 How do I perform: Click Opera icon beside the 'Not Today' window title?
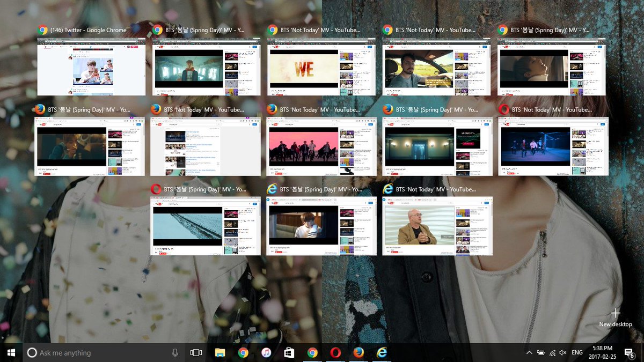(x=504, y=109)
